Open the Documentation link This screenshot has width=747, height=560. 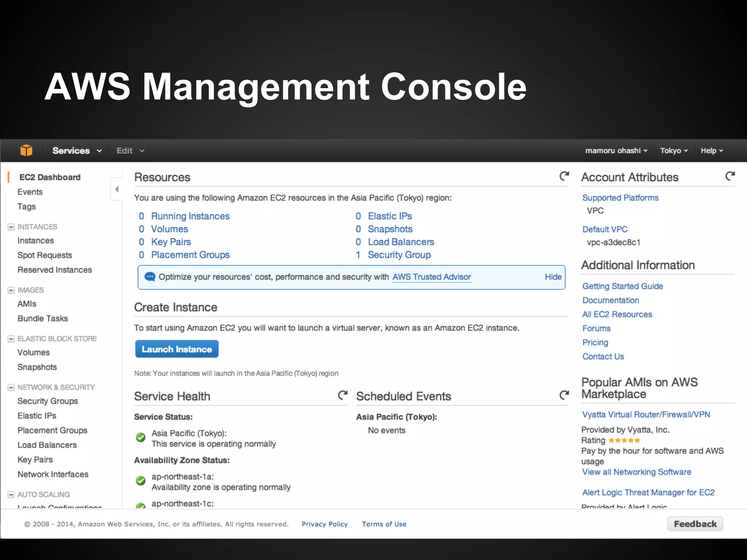[x=611, y=300]
